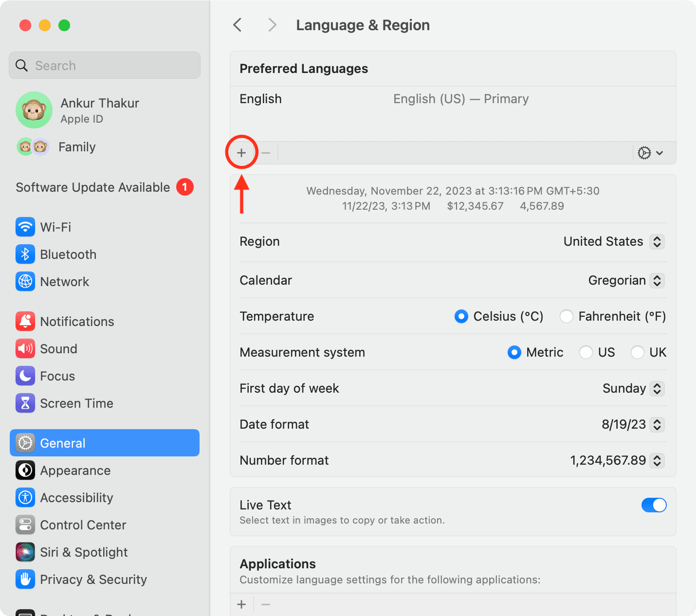Add a new preferred language
The image size is (696, 616).
click(x=241, y=152)
